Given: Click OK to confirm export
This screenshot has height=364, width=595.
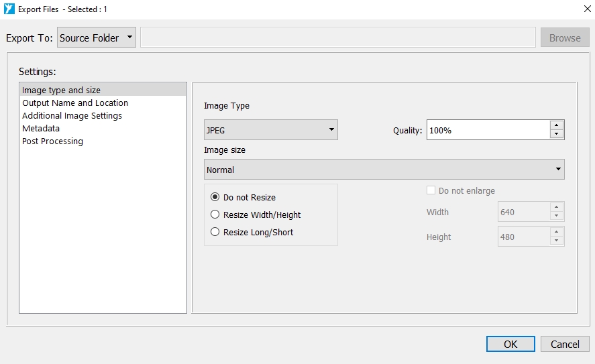Looking at the screenshot, I should click(510, 344).
